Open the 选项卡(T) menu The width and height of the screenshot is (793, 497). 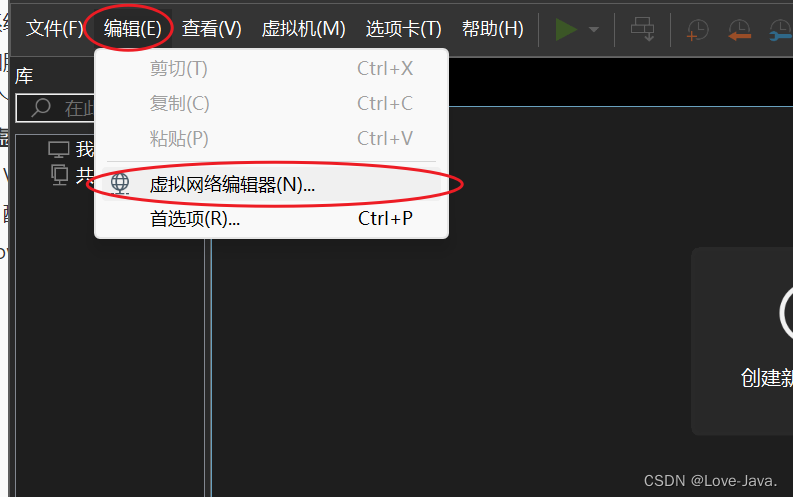pos(404,29)
